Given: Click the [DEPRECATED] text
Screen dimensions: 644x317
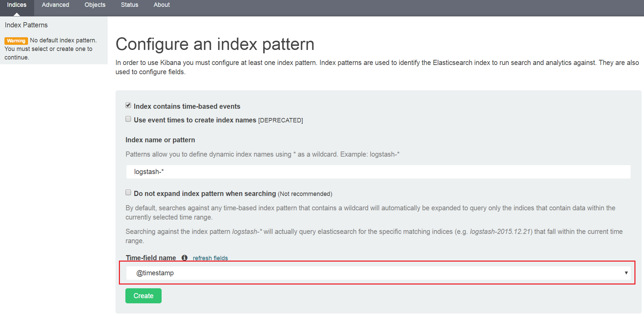Looking at the screenshot, I should tap(280, 120).
